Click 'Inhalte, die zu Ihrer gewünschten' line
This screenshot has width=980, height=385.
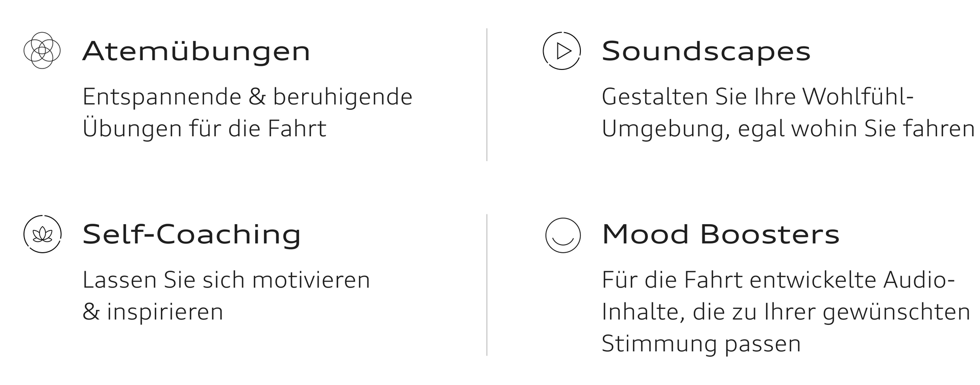(x=786, y=312)
